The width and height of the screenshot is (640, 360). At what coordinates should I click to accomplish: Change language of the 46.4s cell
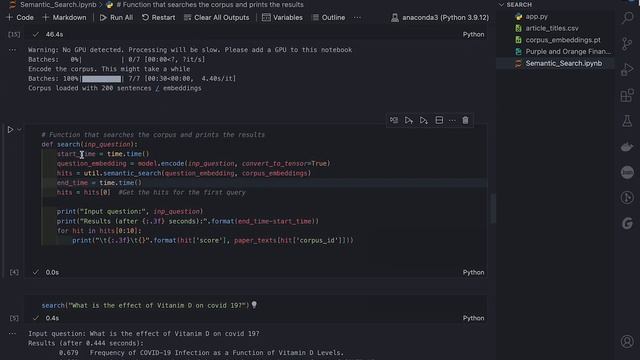pos(473,34)
